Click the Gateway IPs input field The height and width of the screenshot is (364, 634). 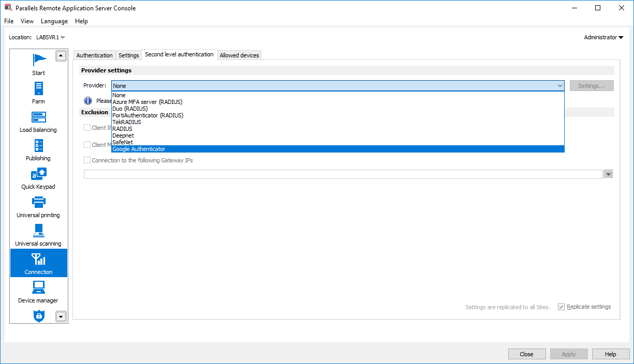343,174
